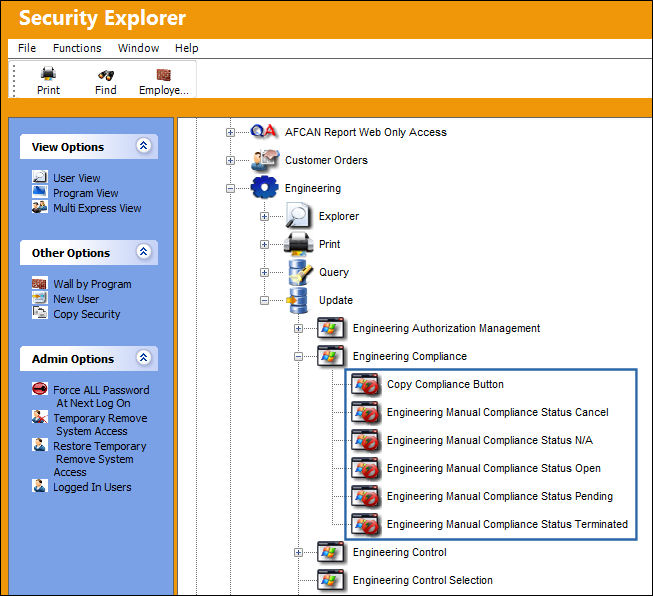Click the printer icon beside Print node
This screenshot has height=596, width=653.
point(298,244)
